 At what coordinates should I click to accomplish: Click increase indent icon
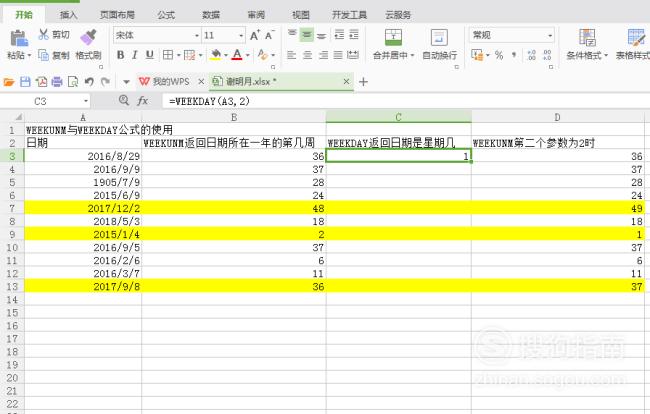(x=354, y=34)
